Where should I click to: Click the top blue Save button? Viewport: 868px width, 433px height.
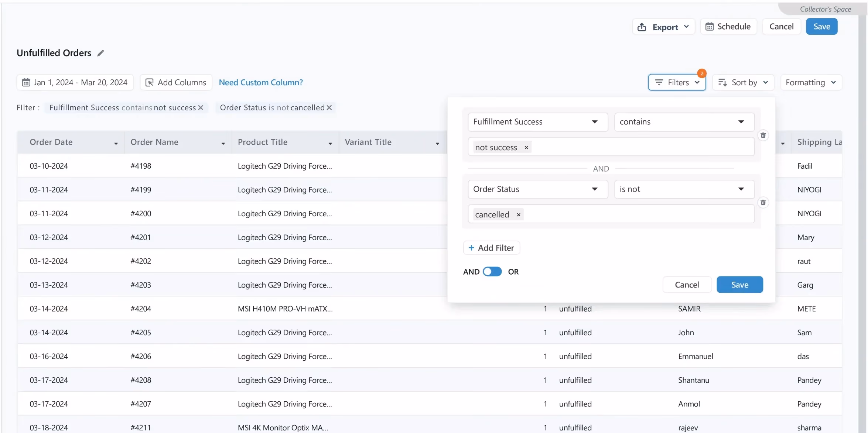tap(821, 27)
